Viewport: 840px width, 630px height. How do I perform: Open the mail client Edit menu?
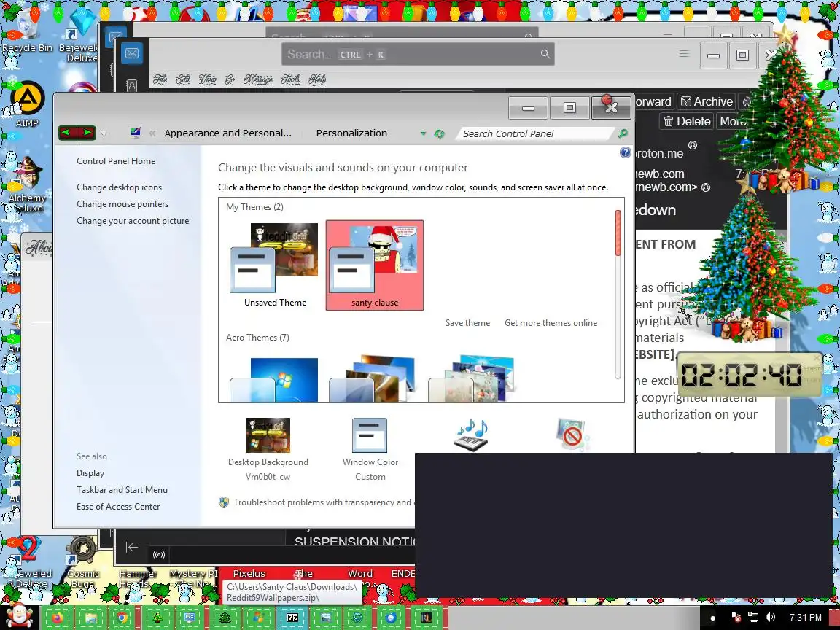click(x=183, y=79)
